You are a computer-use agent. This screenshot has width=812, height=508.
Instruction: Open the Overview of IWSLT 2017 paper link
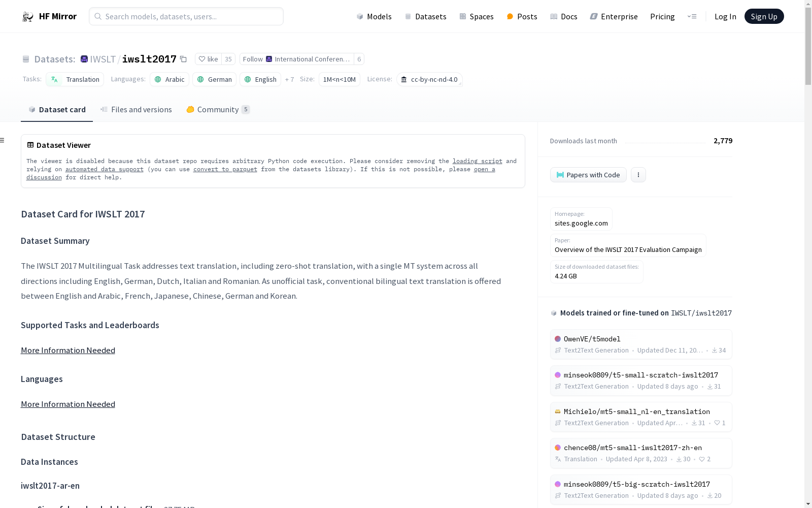(628, 245)
